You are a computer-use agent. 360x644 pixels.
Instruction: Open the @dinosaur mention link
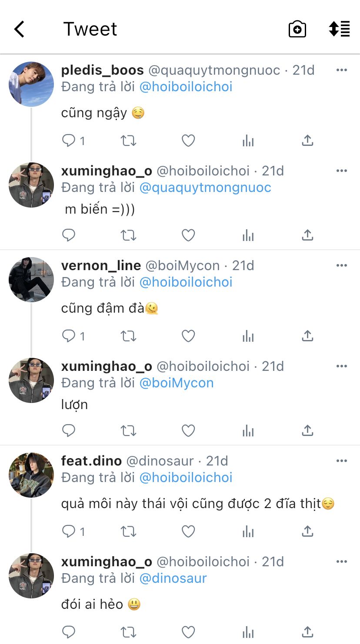click(173, 578)
